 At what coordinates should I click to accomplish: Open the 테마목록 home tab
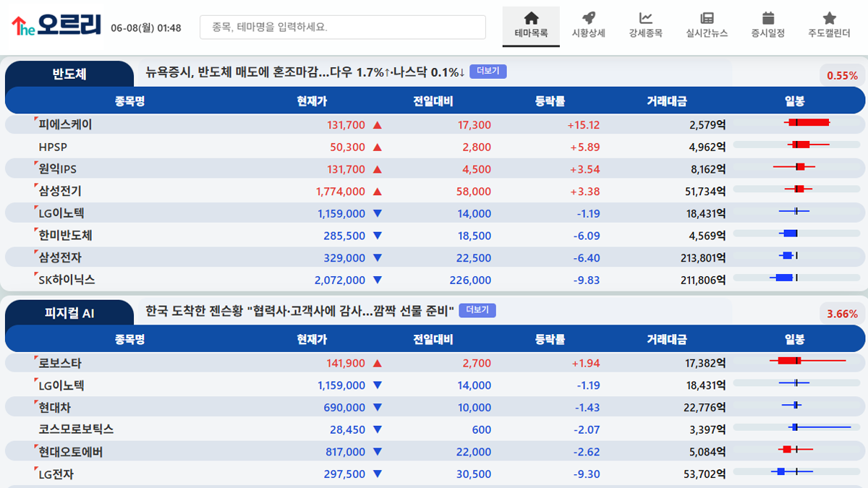[531, 26]
